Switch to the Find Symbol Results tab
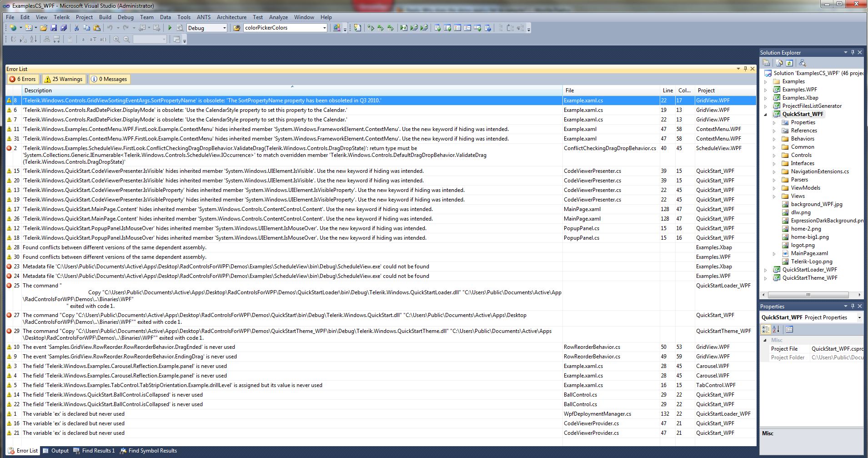Image resolution: width=868 pixels, height=458 pixels. click(x=148, y=451)
